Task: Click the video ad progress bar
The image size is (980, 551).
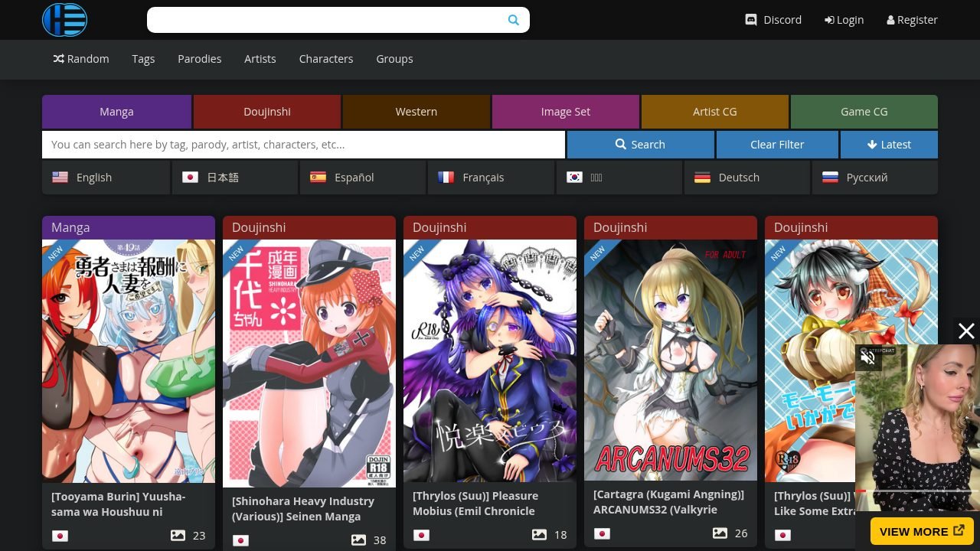Action: (x=917, y=491)
